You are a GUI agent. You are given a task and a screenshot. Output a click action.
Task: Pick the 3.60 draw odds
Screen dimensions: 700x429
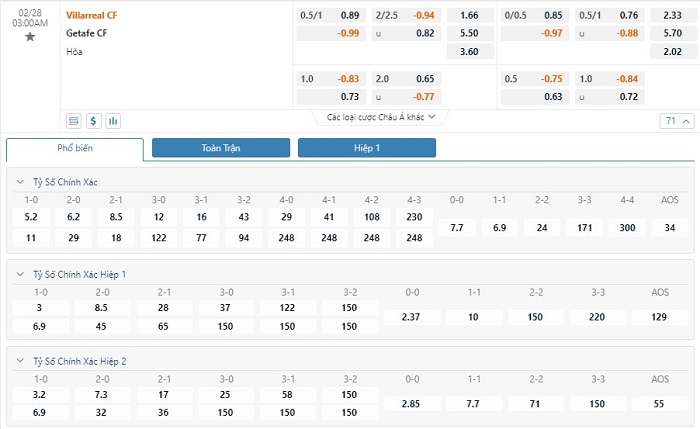click(468, 51)
